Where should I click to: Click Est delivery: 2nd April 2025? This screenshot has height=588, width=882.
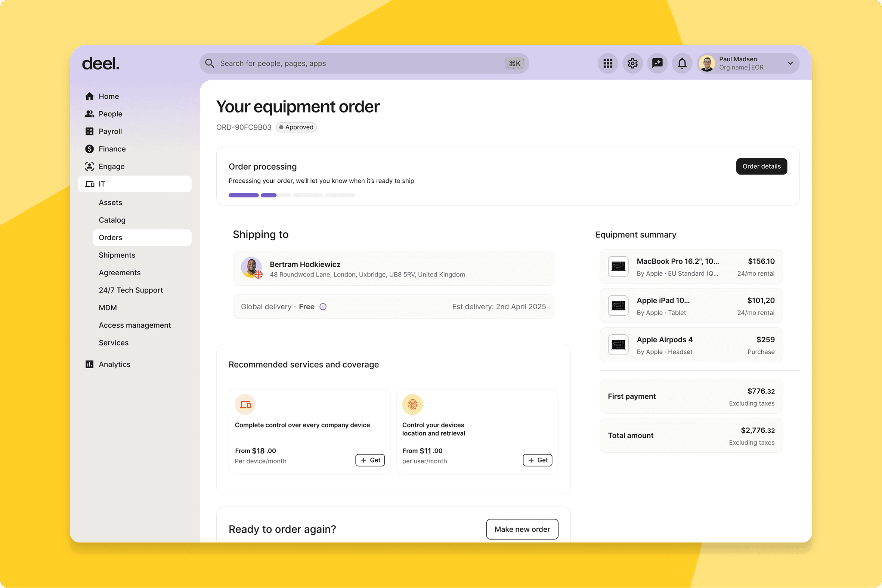pos(499,307)
